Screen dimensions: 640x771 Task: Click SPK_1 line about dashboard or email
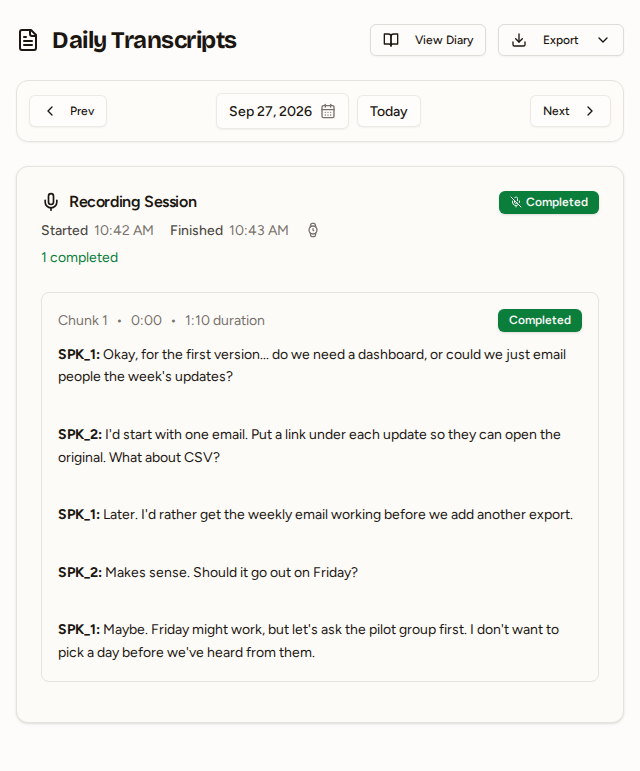[x=312, y=365]
